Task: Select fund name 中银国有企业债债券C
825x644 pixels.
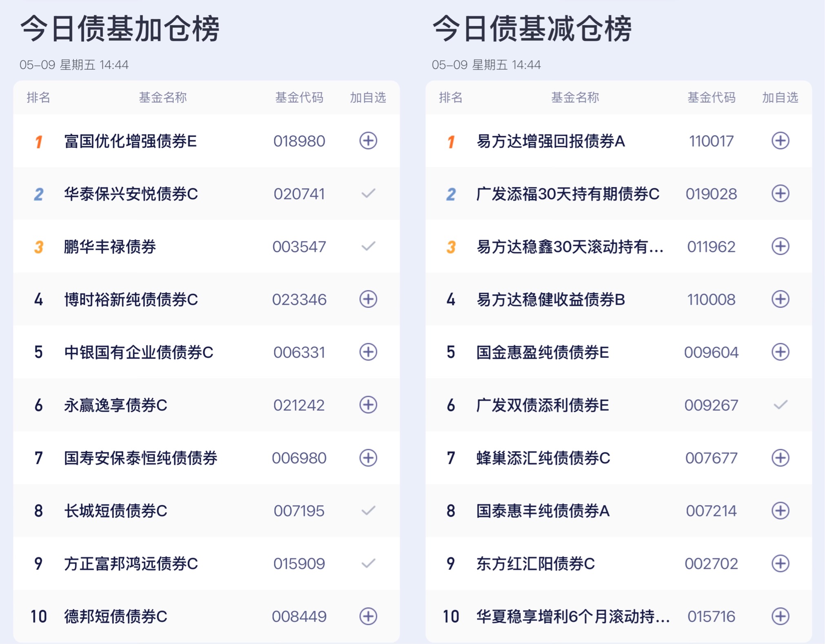Action: [139, 352]
